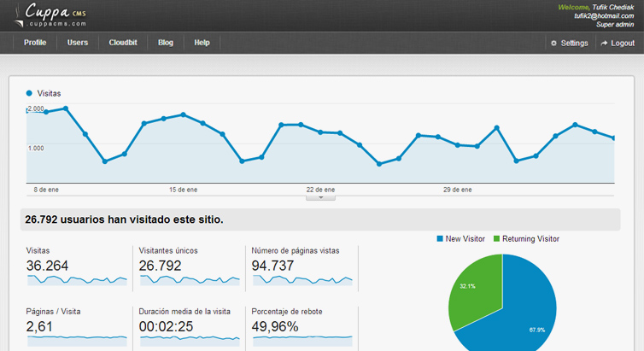Click the '26.792 usuarios han visitado' heading
The image size is (644, 351).
pyautogui.click(x=124, y=219)
